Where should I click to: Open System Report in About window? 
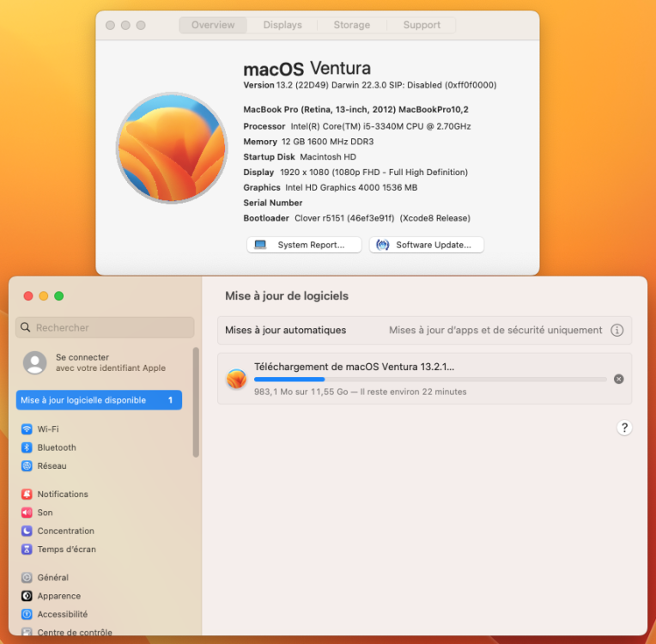304,245
